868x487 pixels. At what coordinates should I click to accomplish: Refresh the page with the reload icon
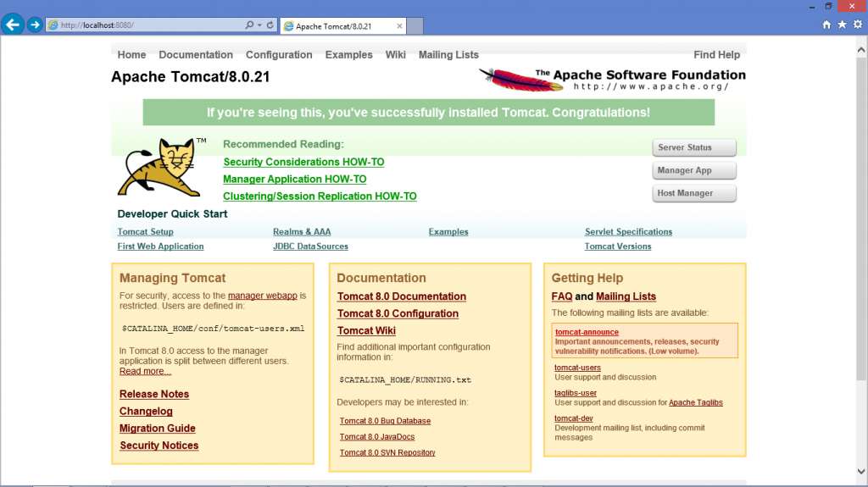coord(270,25)
